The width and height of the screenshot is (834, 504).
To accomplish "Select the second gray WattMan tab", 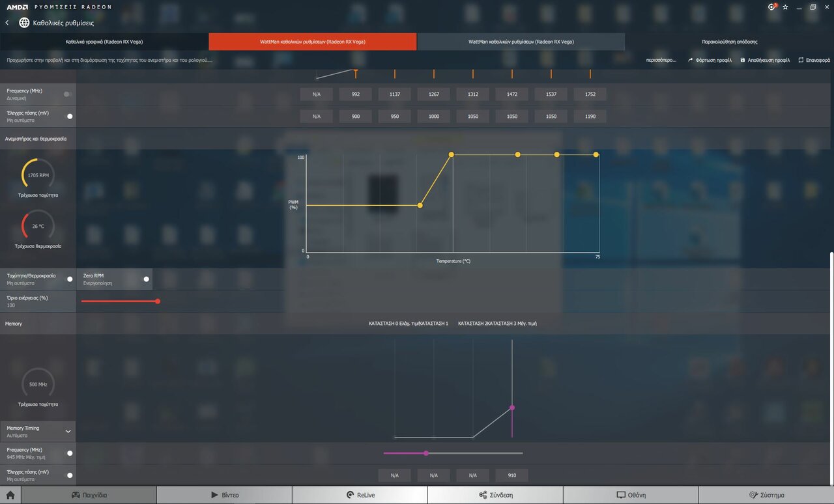I will point(521,42).
